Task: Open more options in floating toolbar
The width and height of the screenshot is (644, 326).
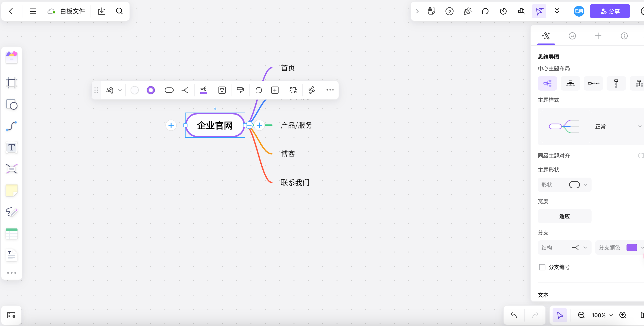Action: (x=330, y=90)
